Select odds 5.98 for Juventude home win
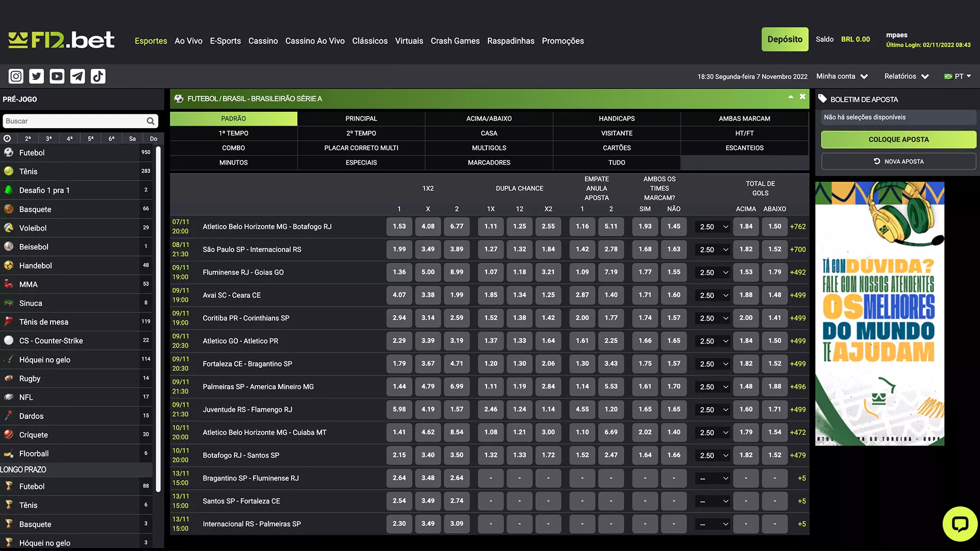 [399, 409]
